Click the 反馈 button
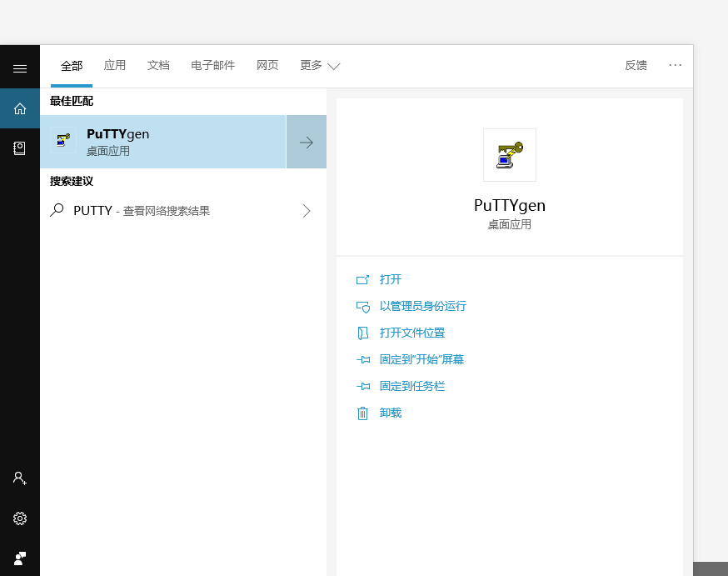Screen dimensions: 728x576 click(636, 65)
